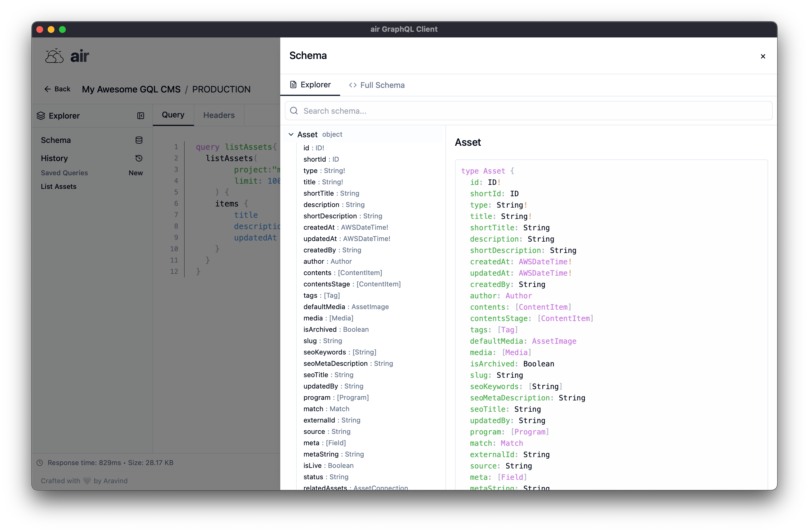The height and width of the screenshot is (532, 809).
Task: Collapse the Explorer sidebar using its panel icon
Action: click(140, 115)
